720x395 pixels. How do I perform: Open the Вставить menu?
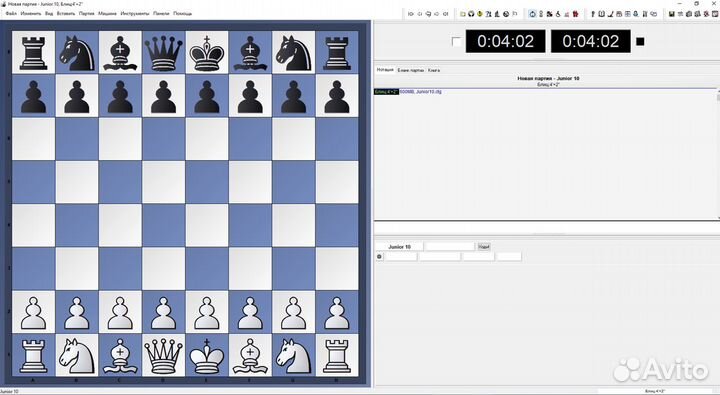(66, 14)
